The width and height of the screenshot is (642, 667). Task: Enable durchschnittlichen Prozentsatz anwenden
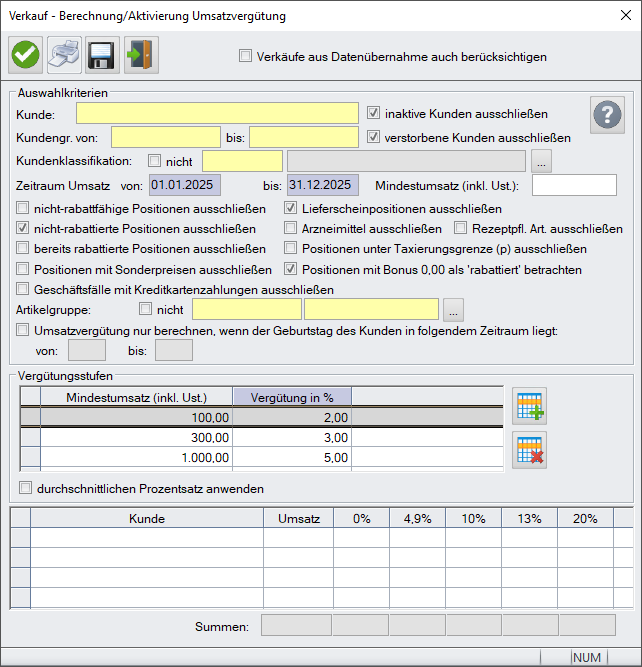25,488
